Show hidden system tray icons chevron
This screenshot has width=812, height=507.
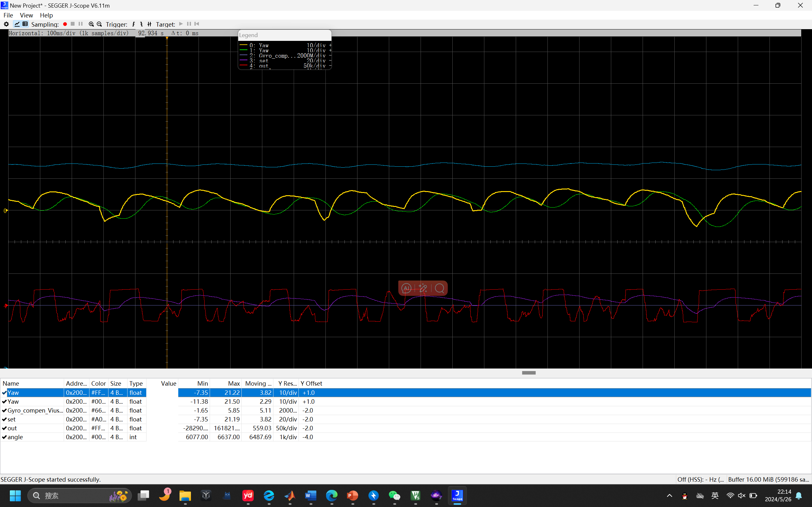tap(669, 496)
